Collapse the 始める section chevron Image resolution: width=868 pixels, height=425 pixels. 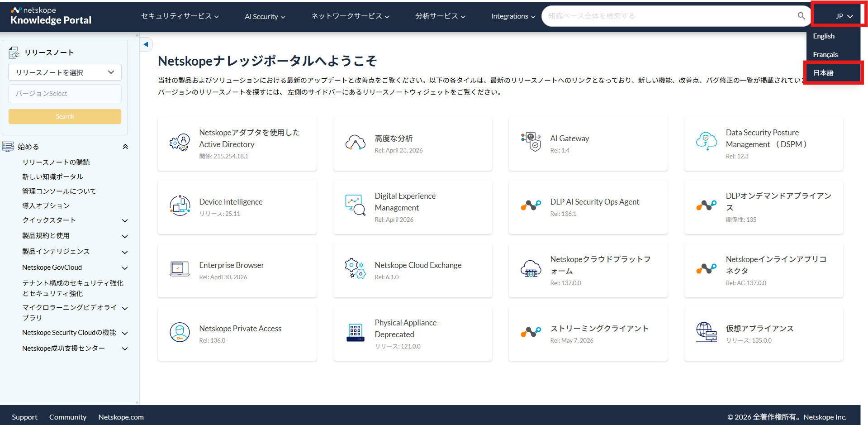tap(125, 147)
